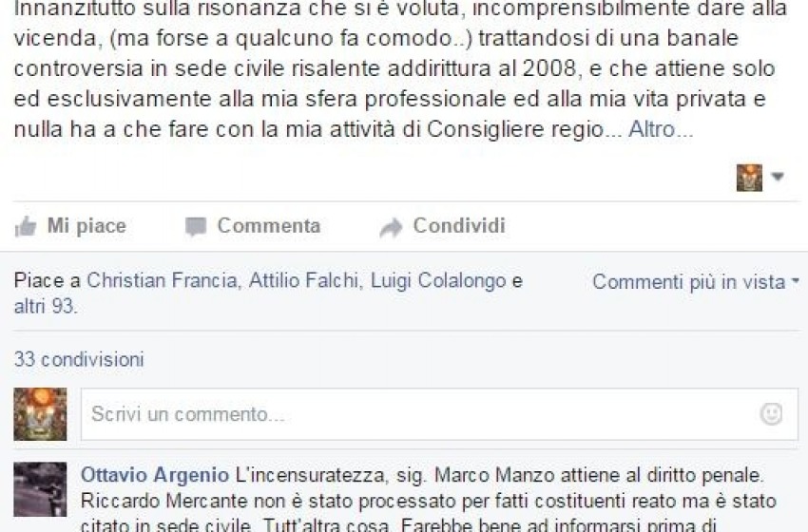Click the Commenta text button
This screenshot has width=808, height=532.
268,225
